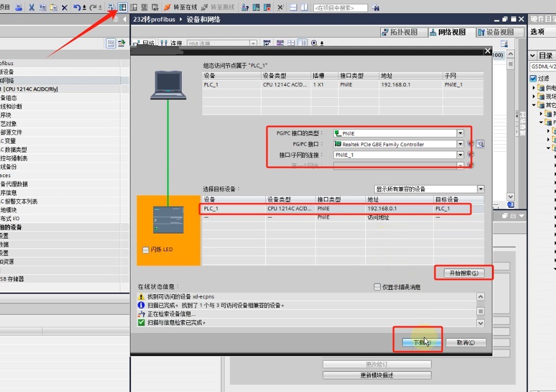Click the search binoculars icon beside the project search
The image size is (556, 392).
pos(376,7)
